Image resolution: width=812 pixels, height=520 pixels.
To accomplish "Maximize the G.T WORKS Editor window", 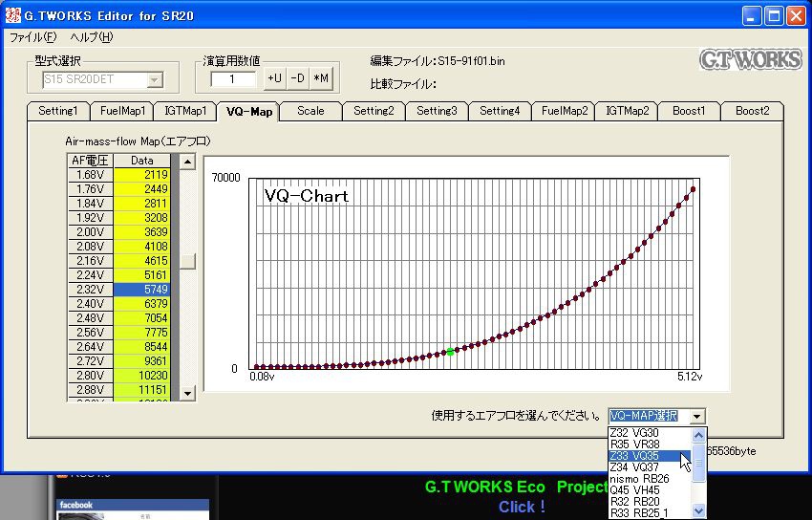I will [774, 16].
